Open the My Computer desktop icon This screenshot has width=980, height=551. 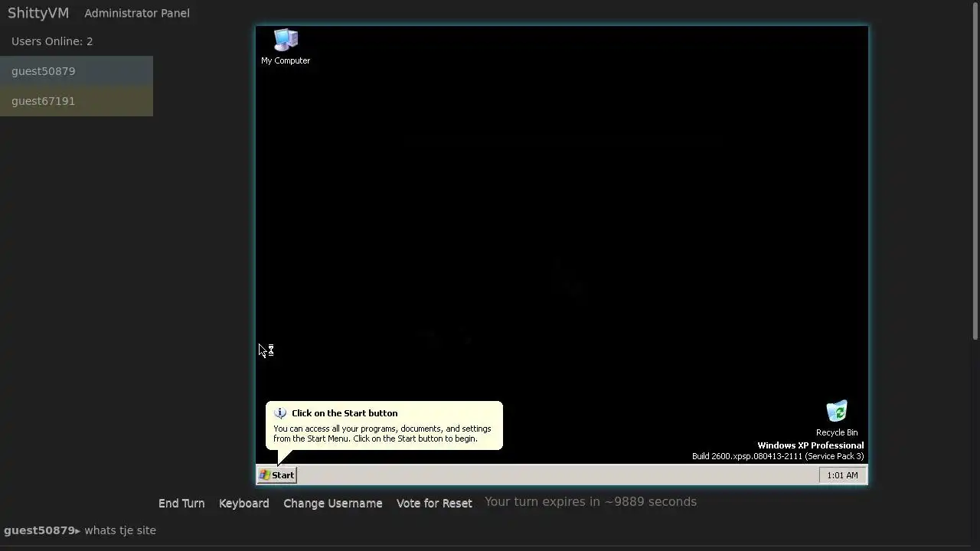pyautogui.click(x=286, y=47)
